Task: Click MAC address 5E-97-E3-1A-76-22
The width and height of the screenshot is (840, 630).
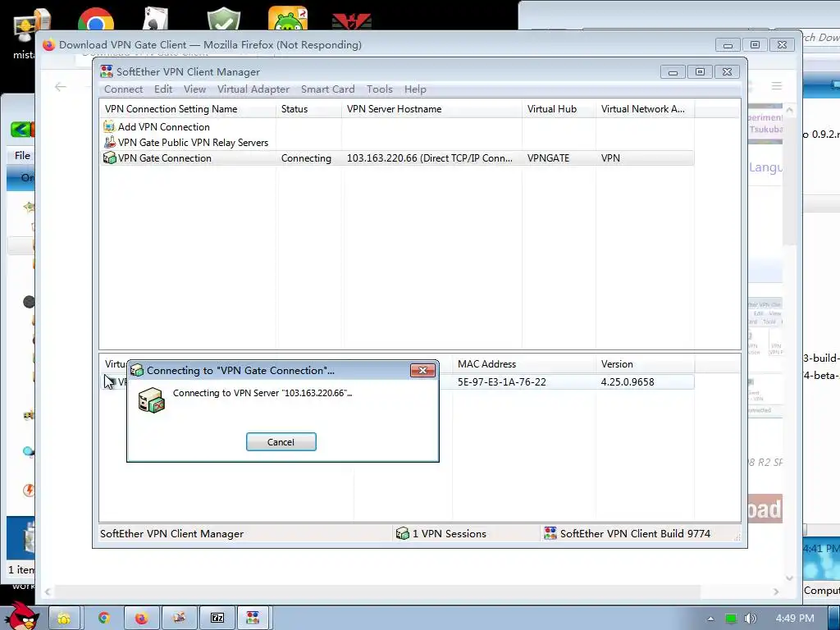Action: [x=501, y=382]
